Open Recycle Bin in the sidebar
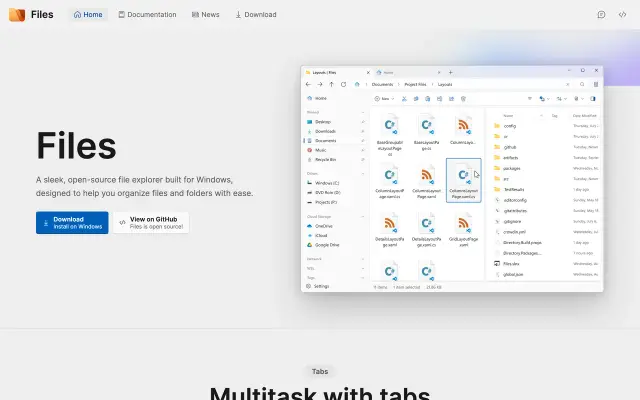The width and height of the screenshot is (640, 400). pos(335,160)
